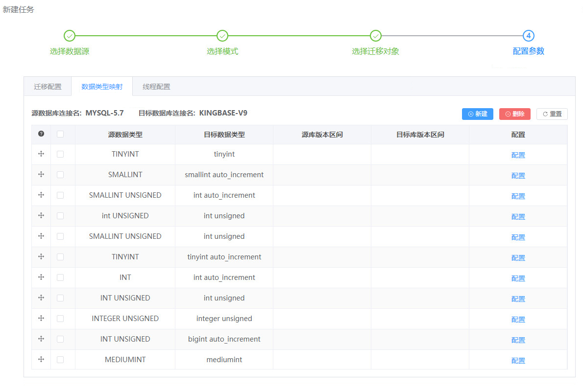Image resolution: width=583 pixels, height=392 pixels.
Task: Check the SMALLINT UNSIGNED int auto_increment checkbox
Action: coord(60,195)
